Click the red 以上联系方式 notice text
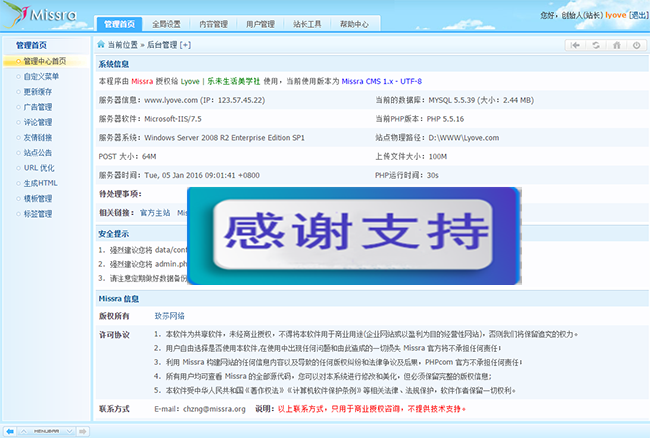 [x=372, y=409]
